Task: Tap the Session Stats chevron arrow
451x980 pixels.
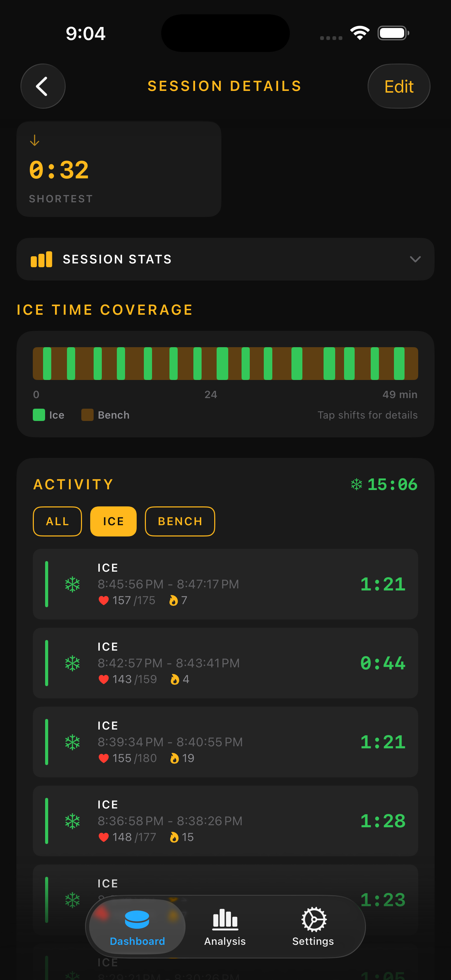Action: [415, 259]
